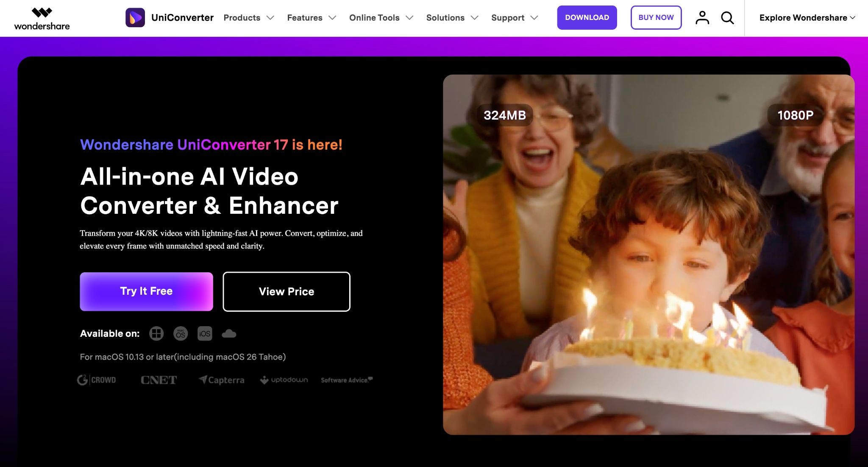Open the Solutions menu item
Image resolution: width=868 pixels, height=467 pixels.
pos(445,18)
